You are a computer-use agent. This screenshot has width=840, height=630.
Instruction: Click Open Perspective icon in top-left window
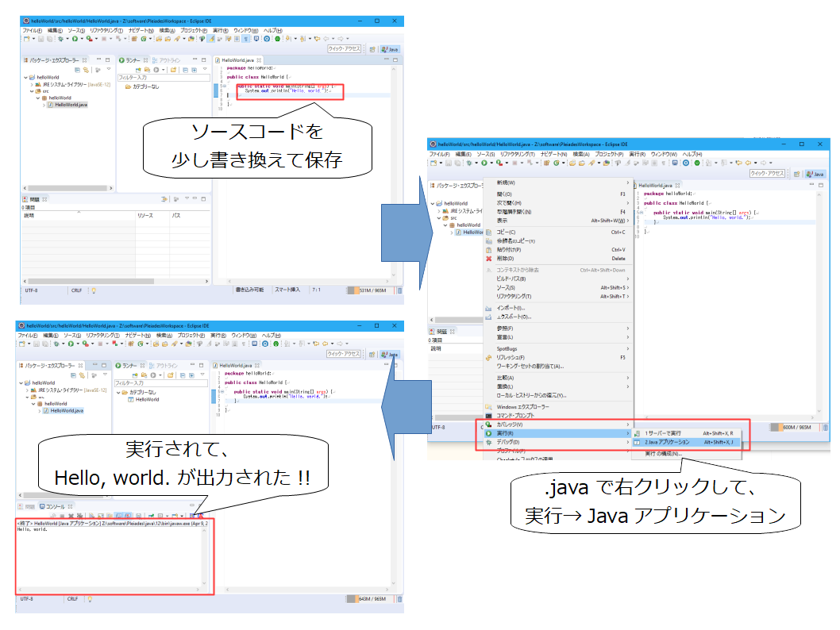[372, 49]
